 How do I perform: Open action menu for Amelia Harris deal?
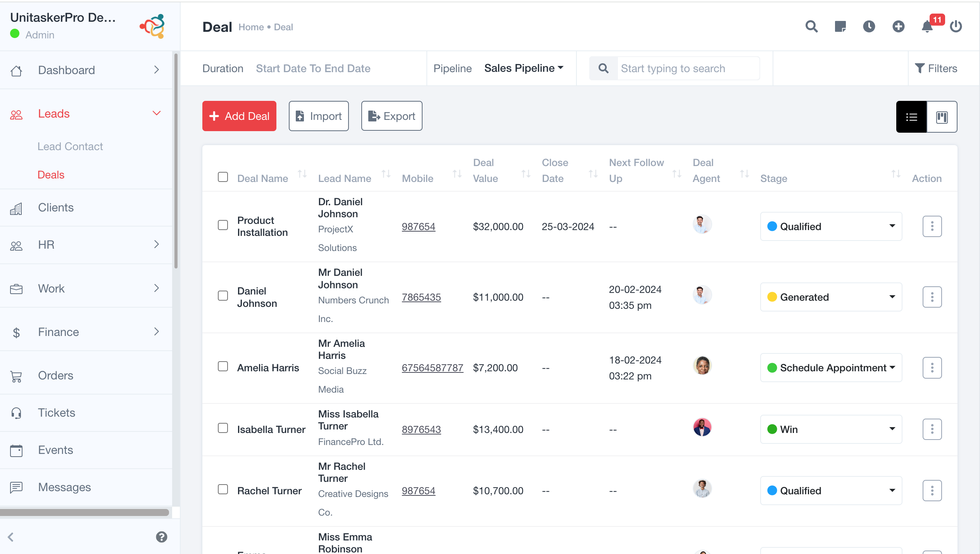[x=932, y=367]
